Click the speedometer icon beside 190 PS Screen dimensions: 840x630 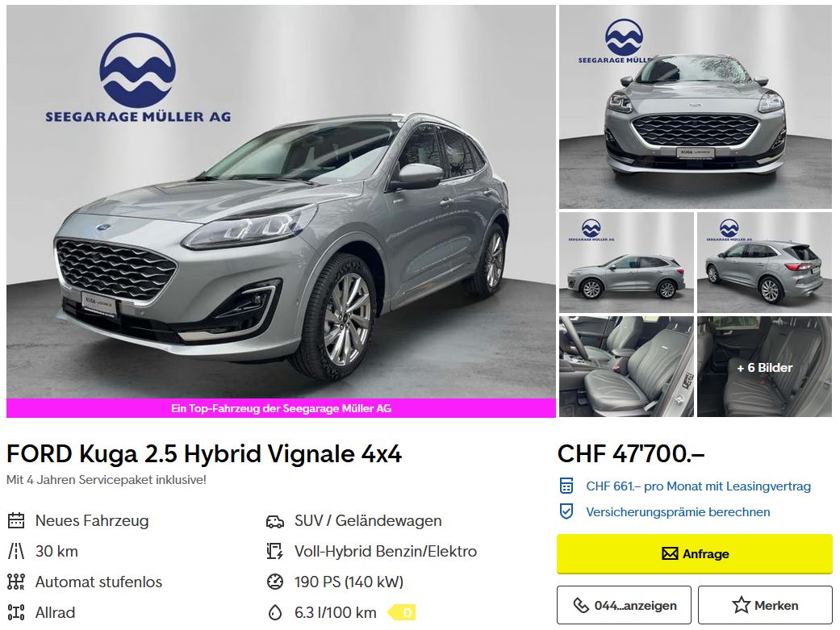[275, 582]
